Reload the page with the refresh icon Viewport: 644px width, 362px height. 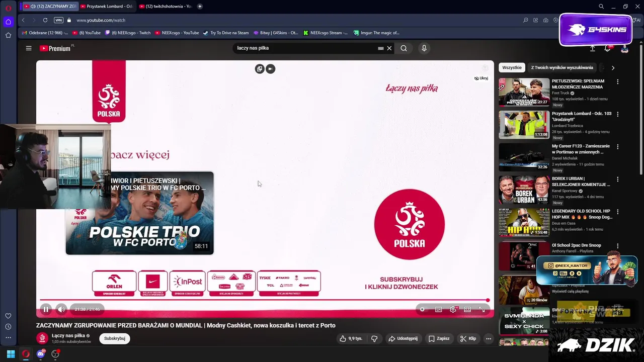[x=45, y=20]
